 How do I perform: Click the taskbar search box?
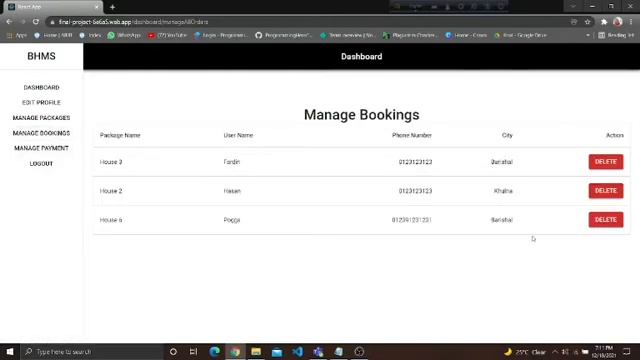point(92,351)
